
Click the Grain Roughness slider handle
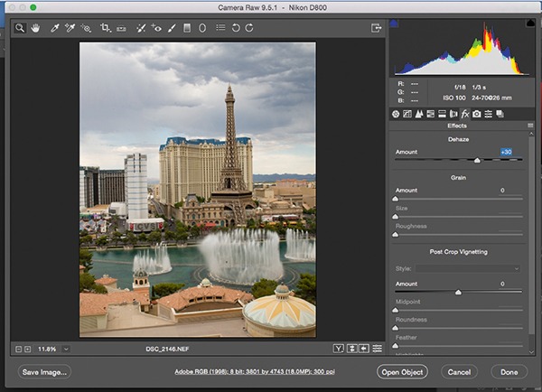pyautogui.click(x=396, y=235)
